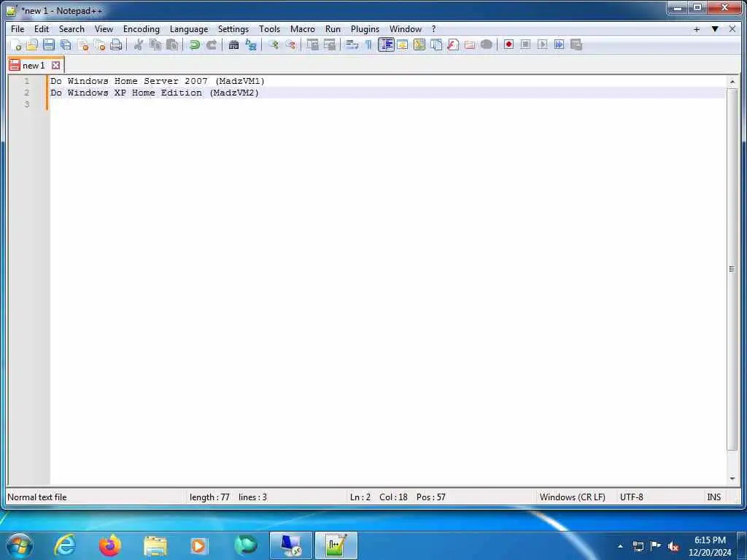Create a new document with toolbar New icon

(x=16, y=44)
